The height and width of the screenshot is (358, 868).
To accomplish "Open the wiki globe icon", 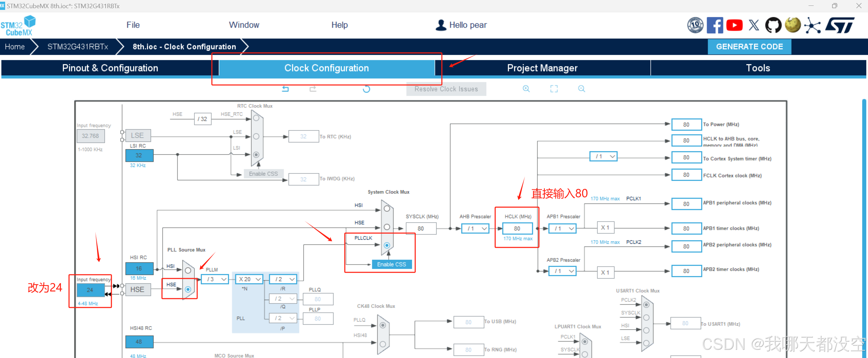I will point(793,25).
